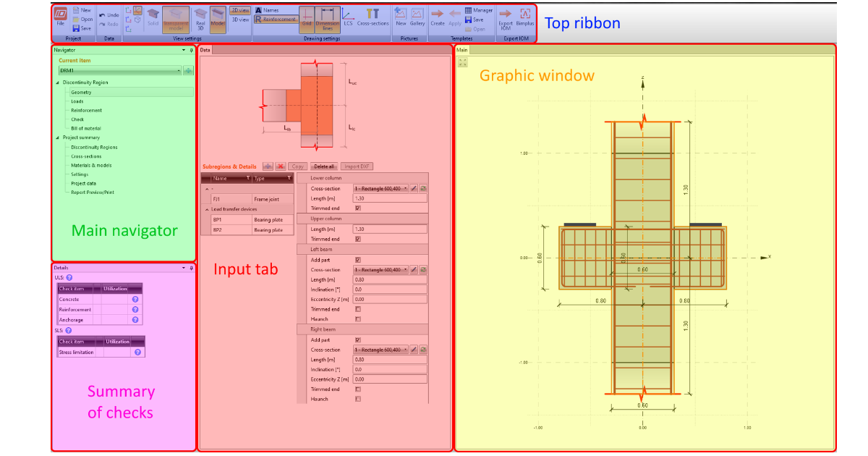
Task: Click the Delete all button
Action: 324,166
